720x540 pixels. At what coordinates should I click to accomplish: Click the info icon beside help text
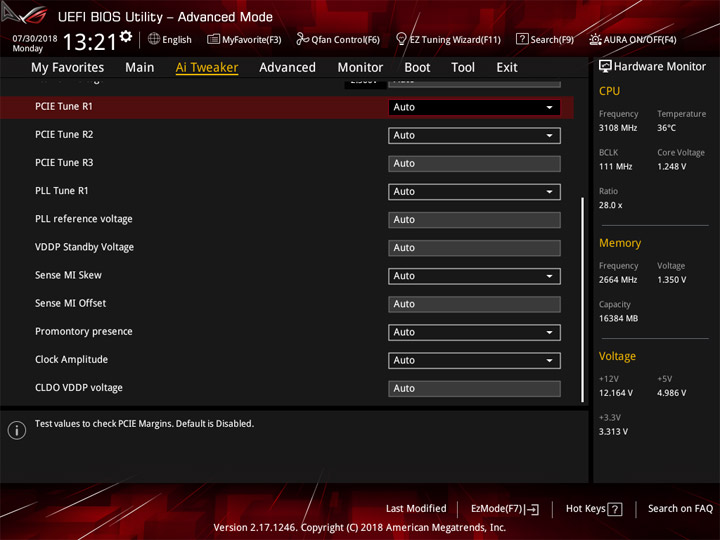(17, 430)
